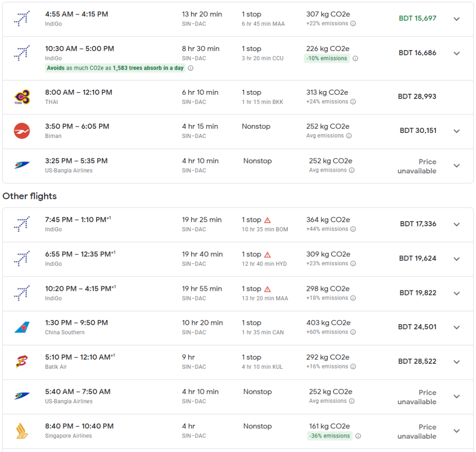Open emissions info for +23% emissions flight
Screen dimensions: 476x452
pos(353,263)
